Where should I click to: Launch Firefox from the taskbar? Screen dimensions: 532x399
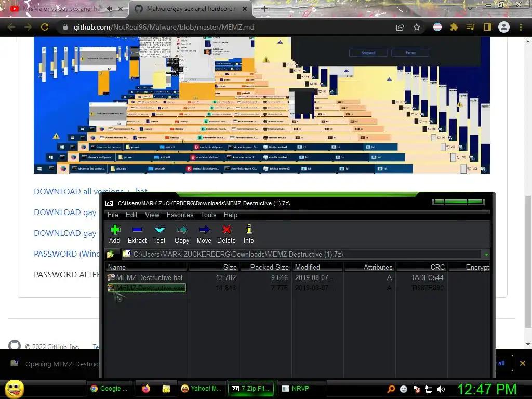point(146,389)
